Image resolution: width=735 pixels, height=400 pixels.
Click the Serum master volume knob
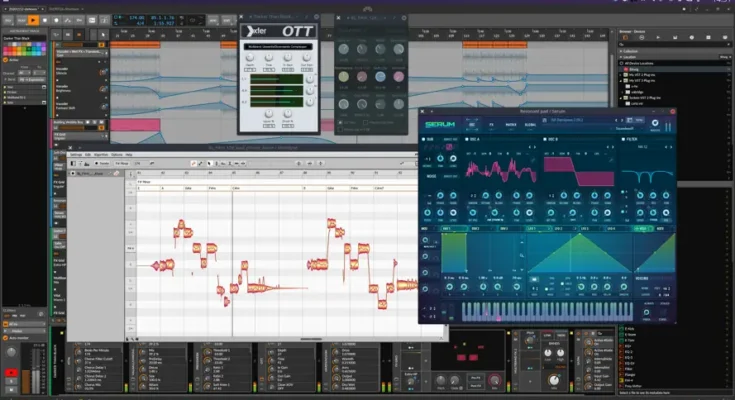pos(657,125)
